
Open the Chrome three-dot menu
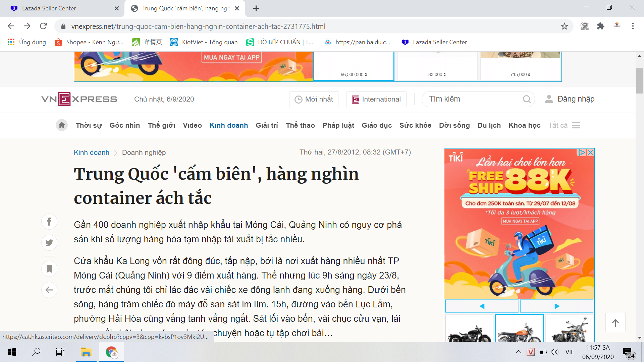[x=633, y=26]
